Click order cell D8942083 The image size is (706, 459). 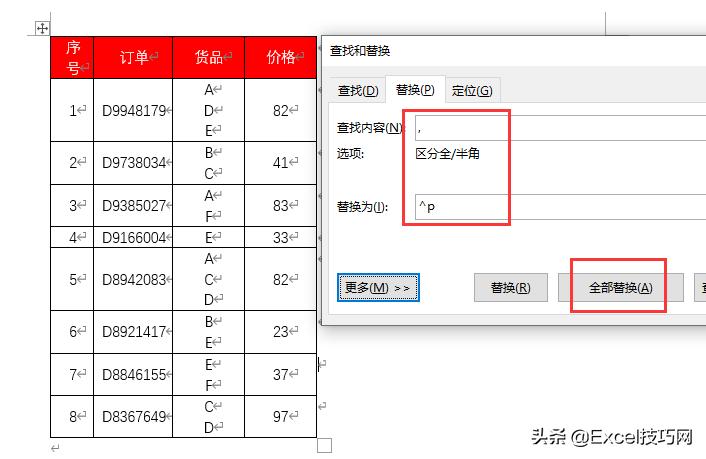tap(133, 279)
